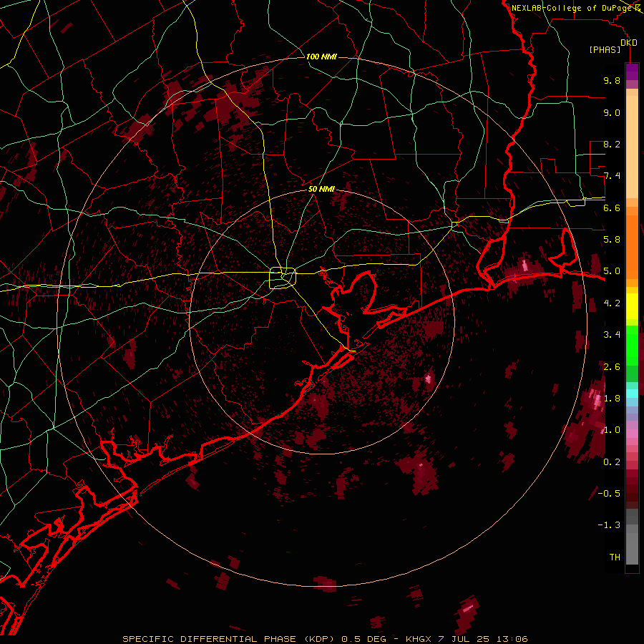This screenshot has width=644, height=644.
Task: Select the -1.3 value on the scale
Action: (x=609, y=525)
